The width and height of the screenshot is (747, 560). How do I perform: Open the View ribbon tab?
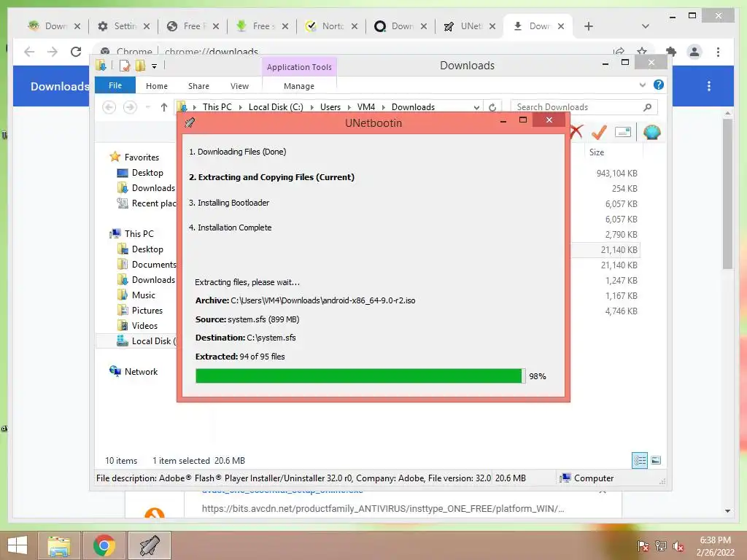[x=239, y=86]
